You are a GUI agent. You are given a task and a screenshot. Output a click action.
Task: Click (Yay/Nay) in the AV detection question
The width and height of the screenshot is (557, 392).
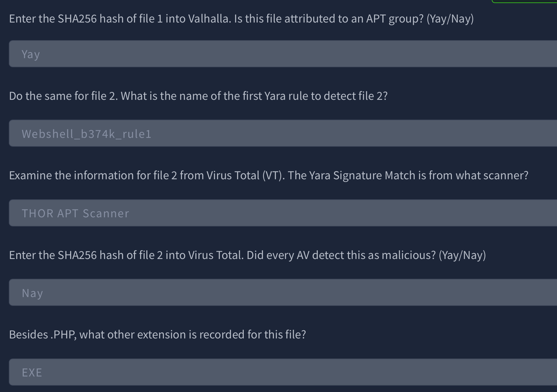coord(463,255)
